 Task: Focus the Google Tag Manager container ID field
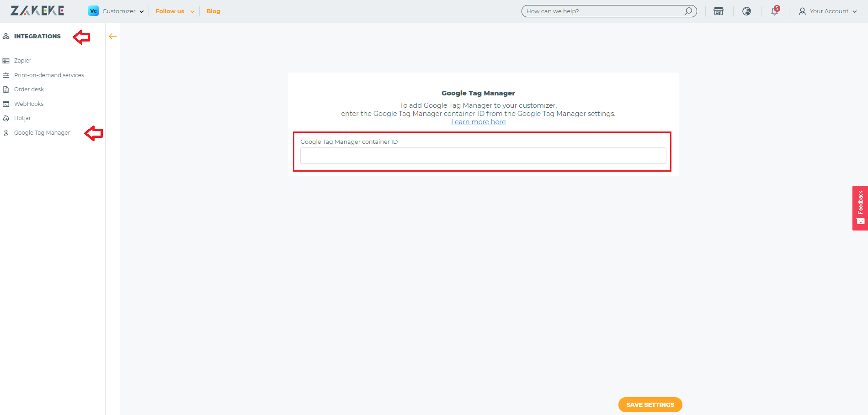coord(483,156)
